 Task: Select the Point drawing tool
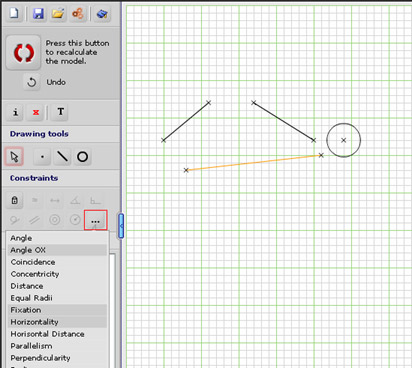pyautogui.click(x=42, y=156)
